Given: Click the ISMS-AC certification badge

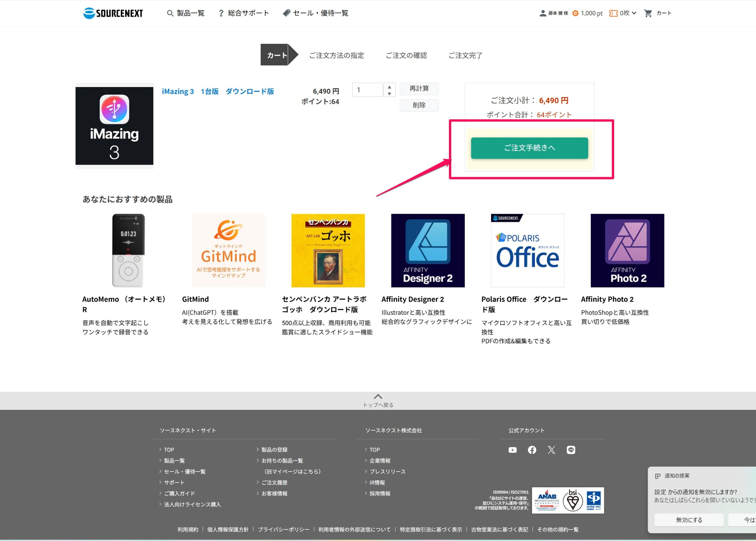Looking at the screenshot, I should click(x=594, y=500).
